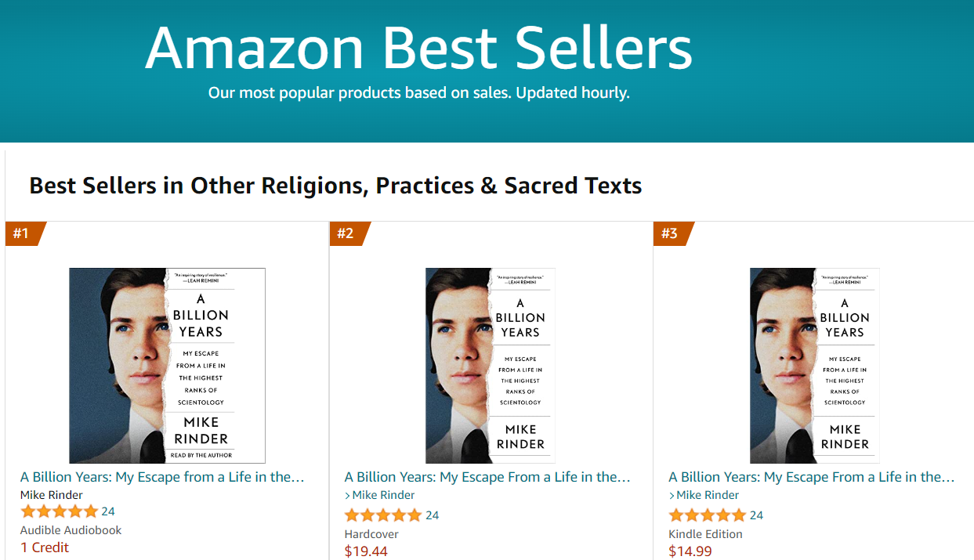The image size is (974, 560).
Task: Open the #3 A Billion Years title link
Action: click(x=812, y=477)
